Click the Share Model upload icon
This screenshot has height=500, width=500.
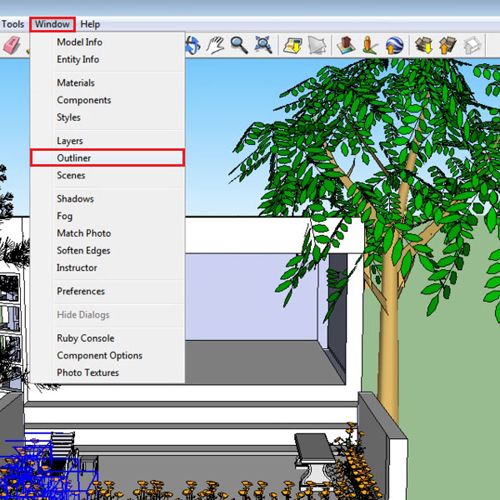pyautogui.click(x=448, y=45)
